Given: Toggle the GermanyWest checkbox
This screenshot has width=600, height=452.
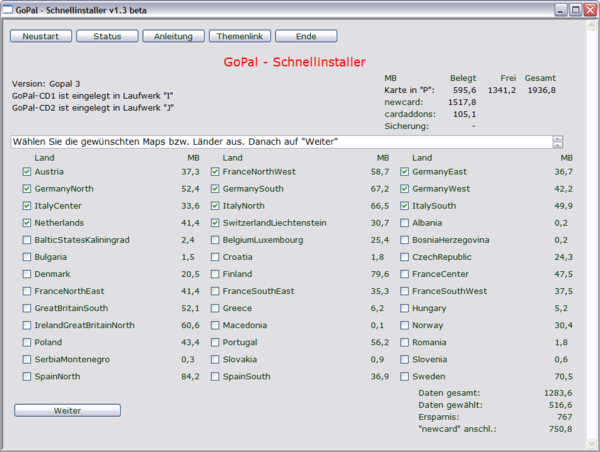Looking at the screenshot, I should click(404, 189).
